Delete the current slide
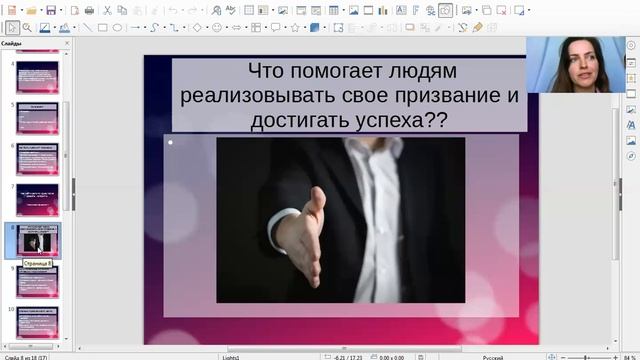Image resolution: width=640 pixels, height=360 pixels. click(x=501, y=11)
